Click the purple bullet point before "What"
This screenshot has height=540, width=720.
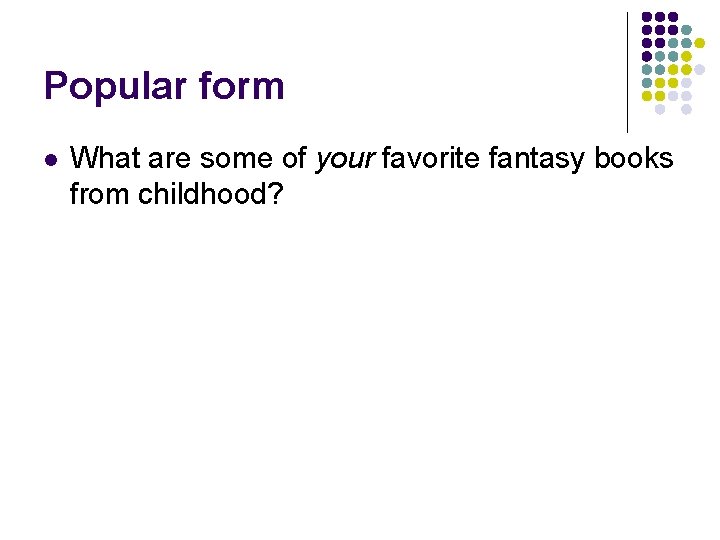(51, 160)
